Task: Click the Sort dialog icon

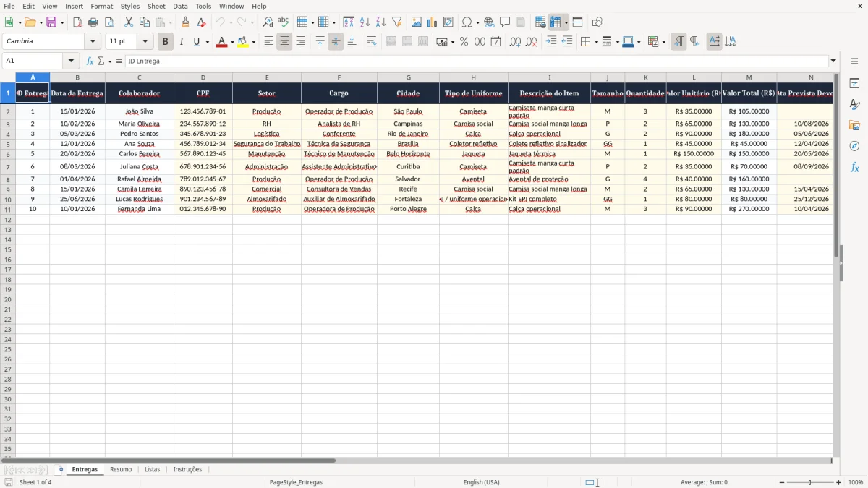Action: tap(349, 22)
